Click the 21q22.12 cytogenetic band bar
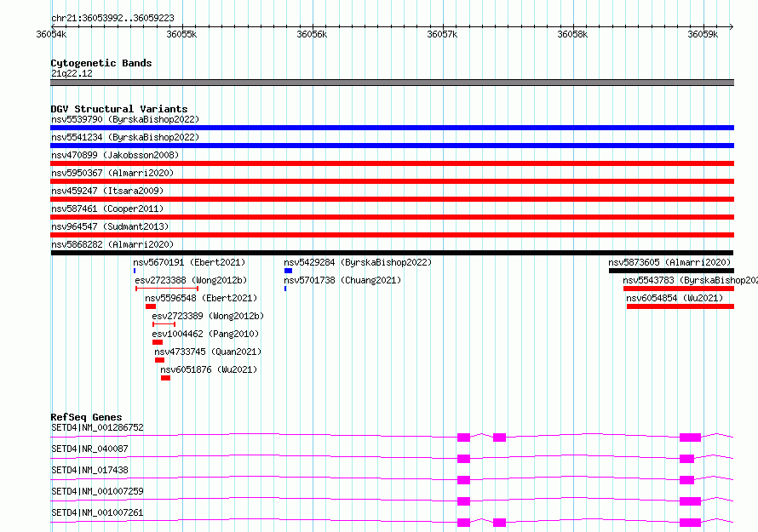Screen dimensions: 758x532 click(392, 83)
